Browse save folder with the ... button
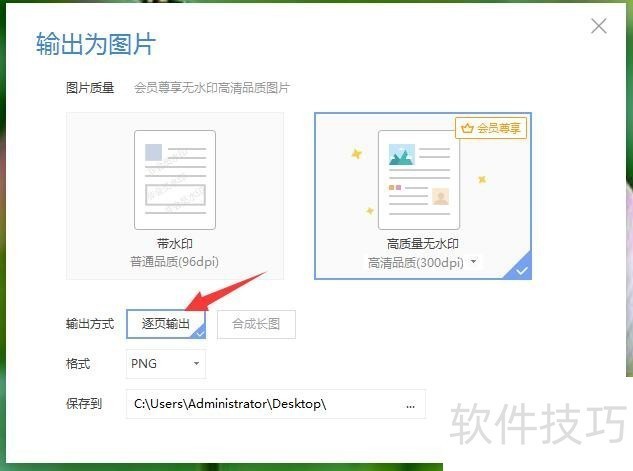The height and width of the screenshot is (471, 633). point(410,406)
